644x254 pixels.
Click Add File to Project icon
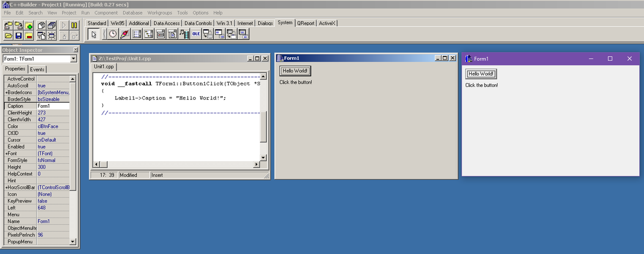point(29,25)
